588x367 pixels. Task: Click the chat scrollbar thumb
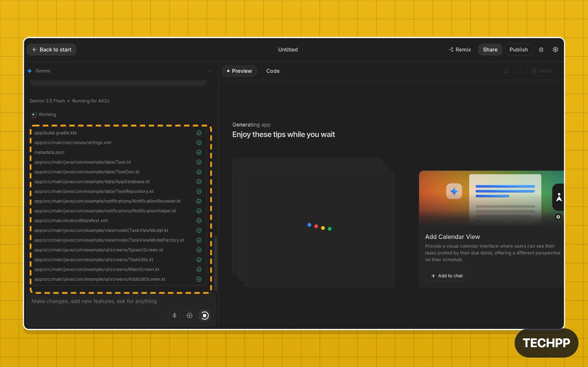(216, 263)
